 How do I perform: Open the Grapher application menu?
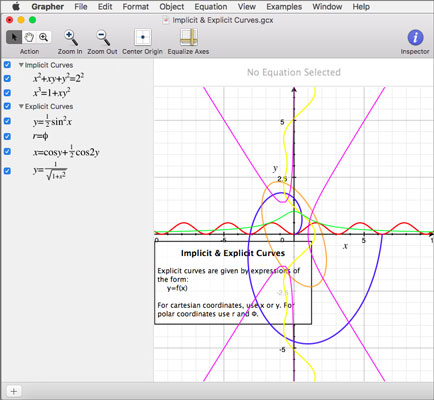(48, 7)
